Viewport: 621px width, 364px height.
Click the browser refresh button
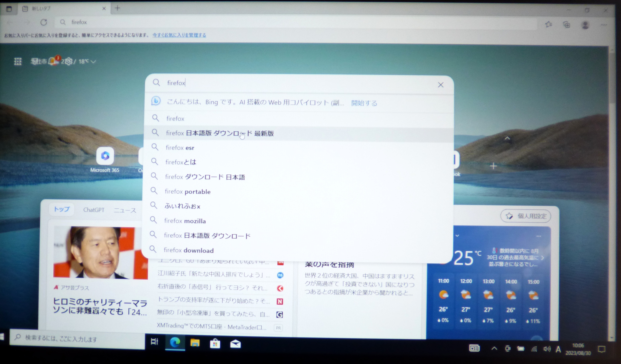[44, 22]
